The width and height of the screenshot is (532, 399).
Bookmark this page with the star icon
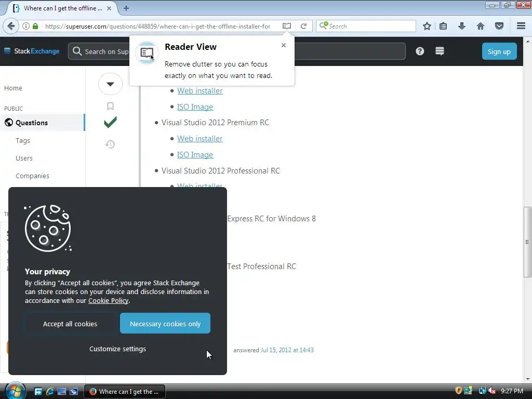tap(427, 26)
